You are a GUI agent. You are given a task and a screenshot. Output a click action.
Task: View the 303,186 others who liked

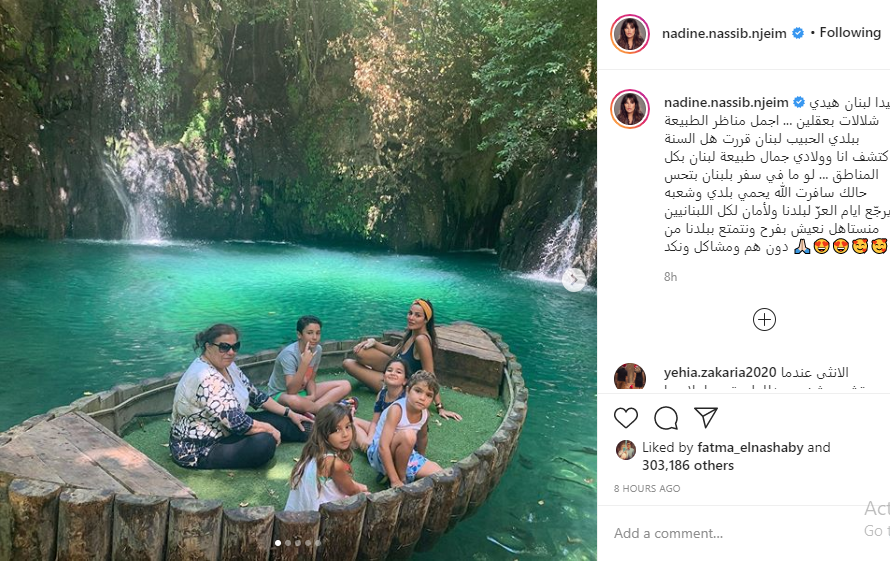coord(688,466)
